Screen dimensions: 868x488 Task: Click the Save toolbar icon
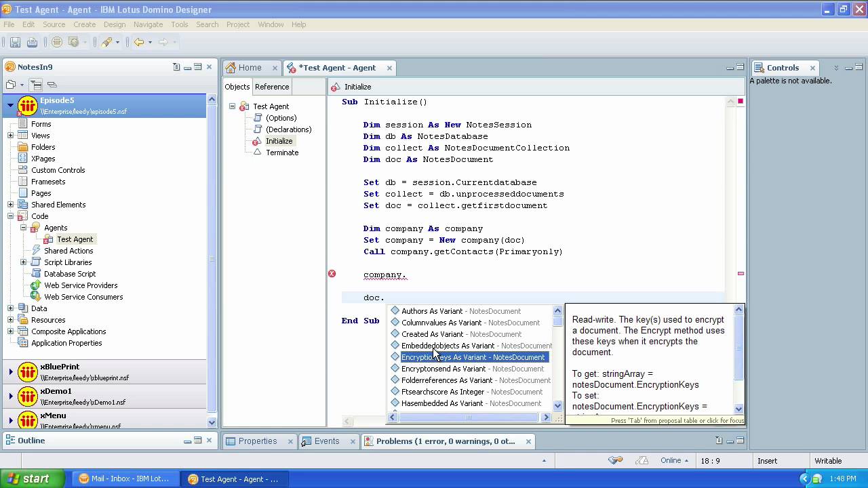(x=15, y=42)
